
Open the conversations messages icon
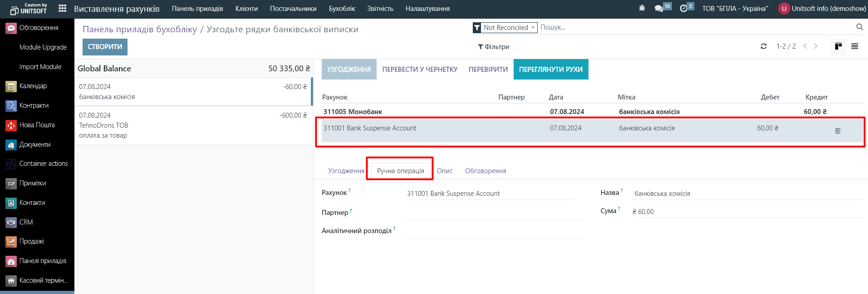tap(659, 9)
